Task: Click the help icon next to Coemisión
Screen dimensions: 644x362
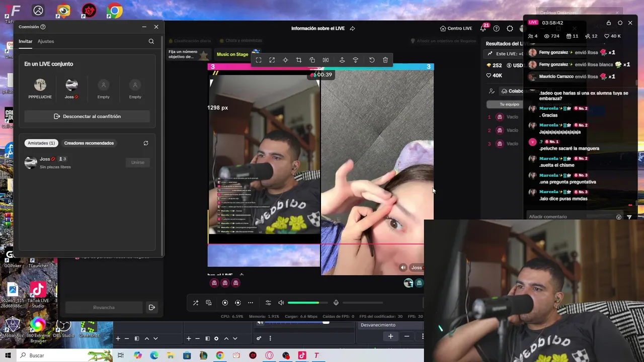Action: click(x=43, y=27)
